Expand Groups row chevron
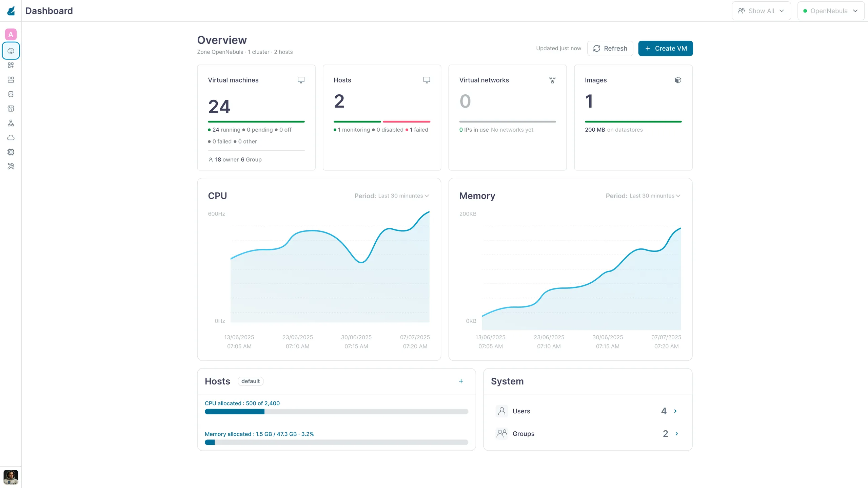 677,434
